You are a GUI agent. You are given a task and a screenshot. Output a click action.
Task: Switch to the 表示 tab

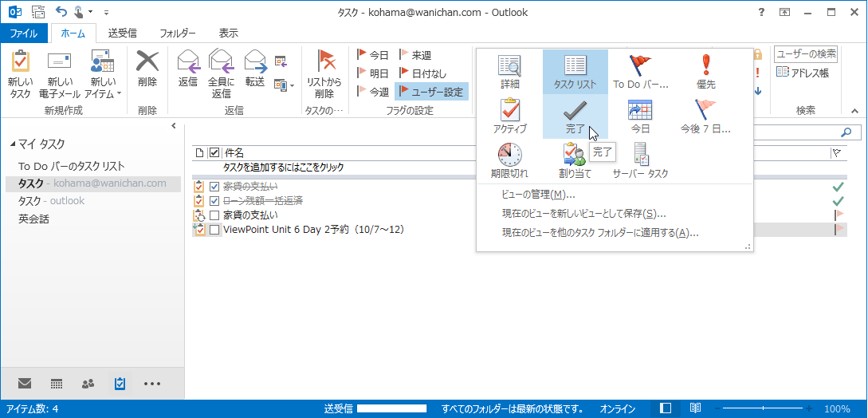229,34
